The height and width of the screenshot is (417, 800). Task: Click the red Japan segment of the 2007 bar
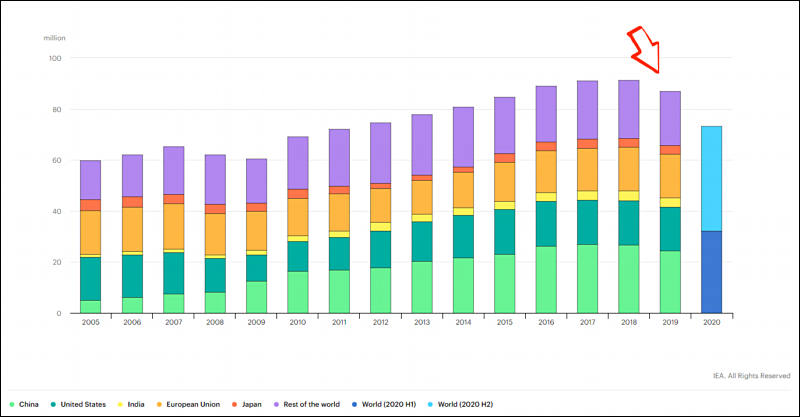(x=173, y=199)
